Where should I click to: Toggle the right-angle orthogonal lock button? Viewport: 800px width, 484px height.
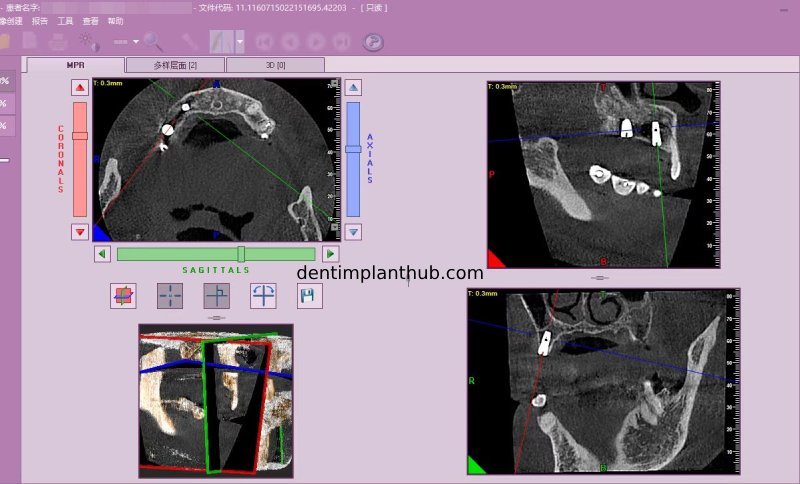(x=216, y=296)
